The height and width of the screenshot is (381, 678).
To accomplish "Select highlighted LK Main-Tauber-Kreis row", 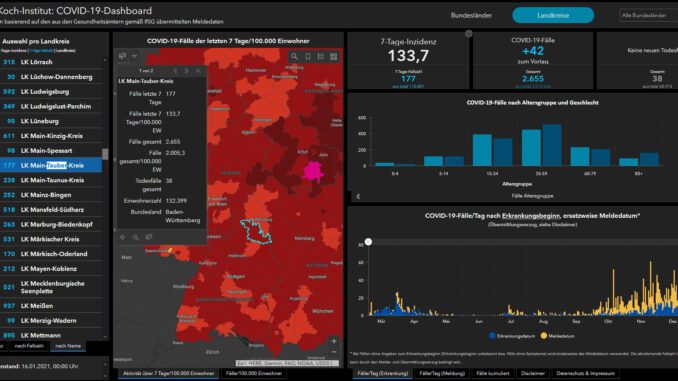I will 51,165.
